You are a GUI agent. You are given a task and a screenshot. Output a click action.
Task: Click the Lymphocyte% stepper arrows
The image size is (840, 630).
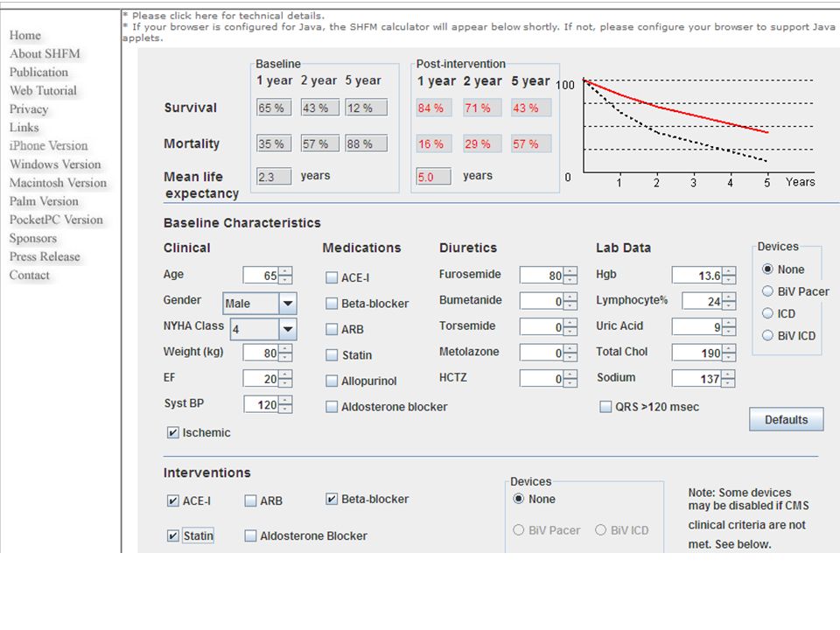(x=729, y=301)
